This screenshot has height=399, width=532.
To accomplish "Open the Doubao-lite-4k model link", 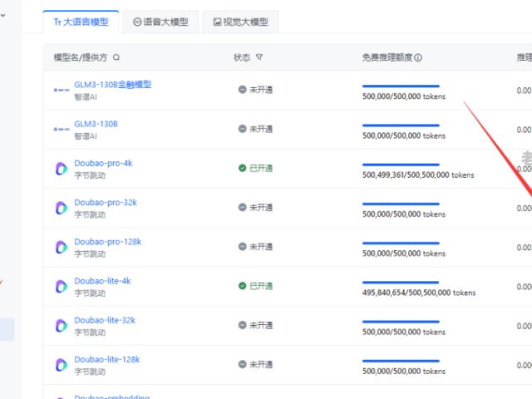I will tap(102, 281).
